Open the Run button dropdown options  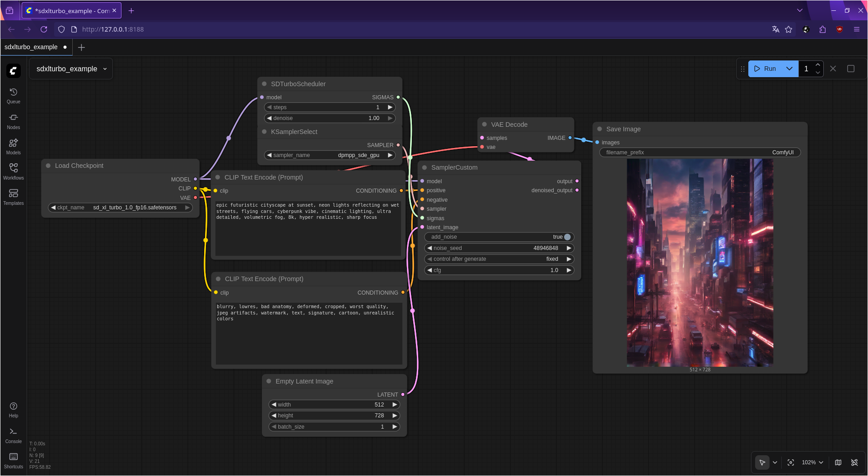coord(789,69)
